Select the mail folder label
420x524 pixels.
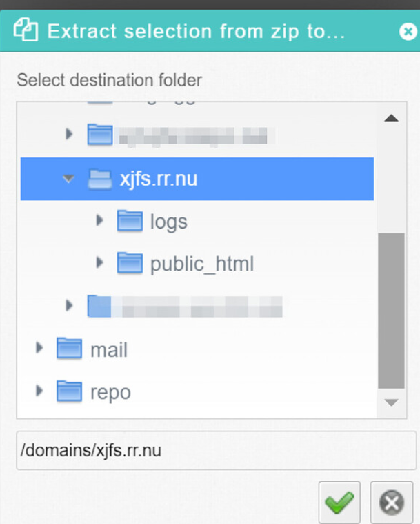(109, 350)
